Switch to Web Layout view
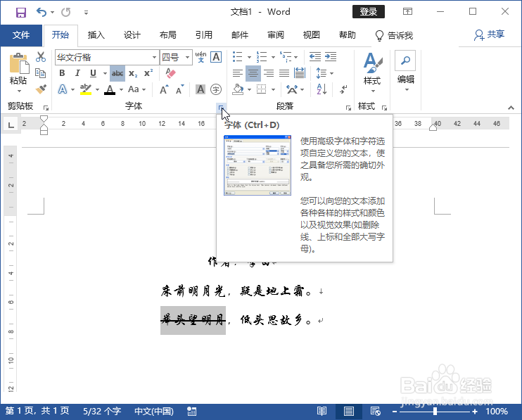The width and height of the screenshot is (522, 420). click(x=376, y=412)
